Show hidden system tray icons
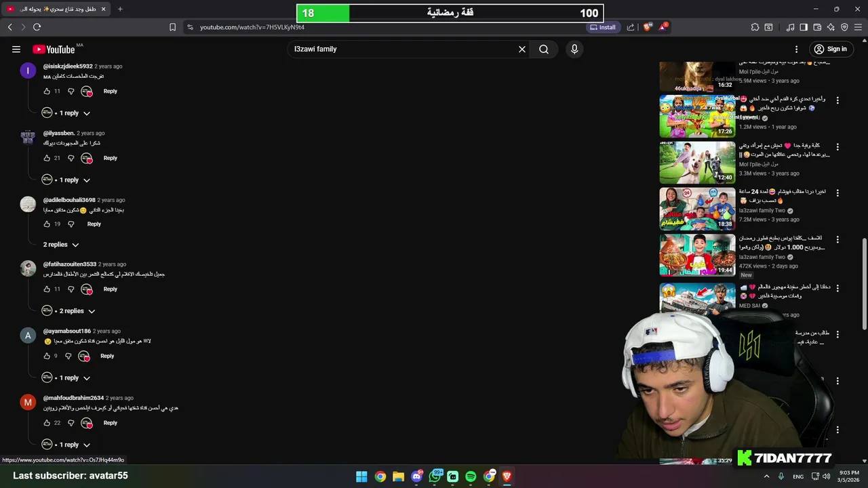Viewport: 868px width, 488px height. (767, 476)
